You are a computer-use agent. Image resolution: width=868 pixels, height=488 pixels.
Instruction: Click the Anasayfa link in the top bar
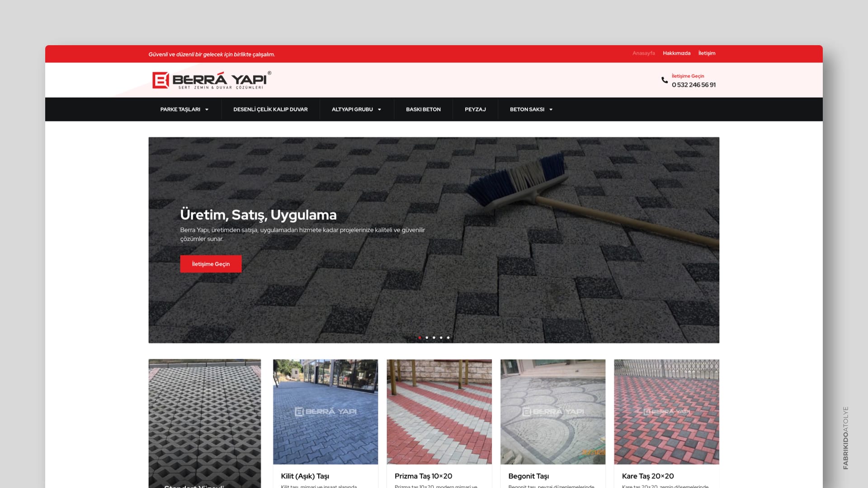(643, 53)
